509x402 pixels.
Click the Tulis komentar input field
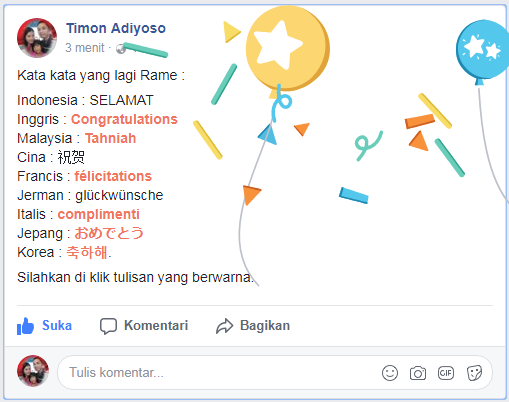[275, 373]
